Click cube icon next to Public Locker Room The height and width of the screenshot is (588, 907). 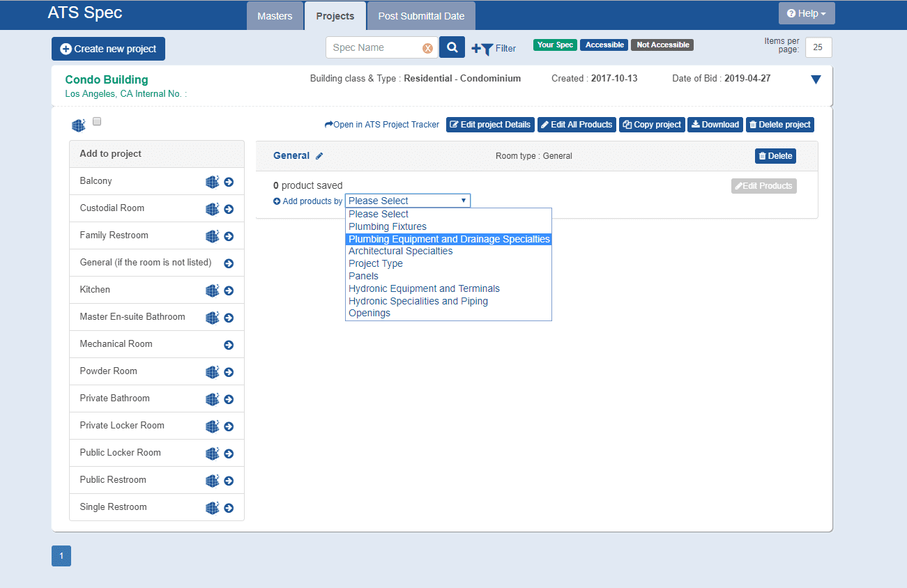pyautogui.click(x=213, y=454)
